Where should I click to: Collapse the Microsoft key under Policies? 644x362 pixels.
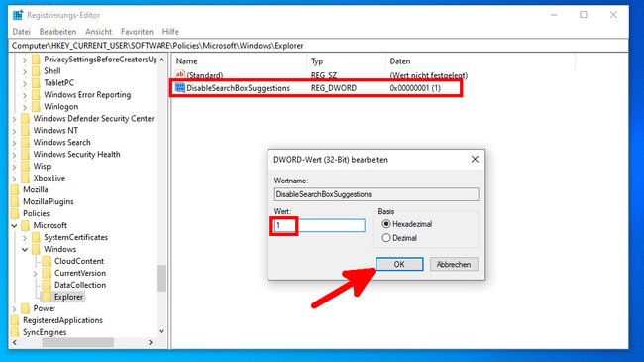pos(15,226)
